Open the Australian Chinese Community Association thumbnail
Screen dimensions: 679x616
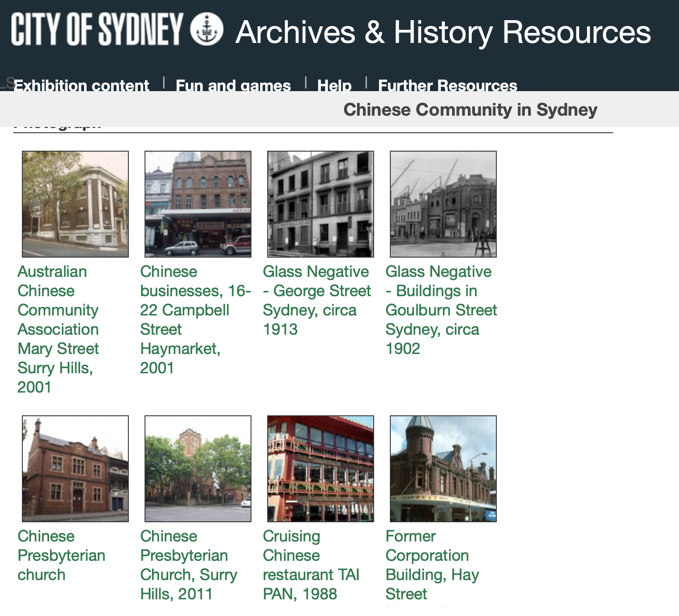point(75,204)
